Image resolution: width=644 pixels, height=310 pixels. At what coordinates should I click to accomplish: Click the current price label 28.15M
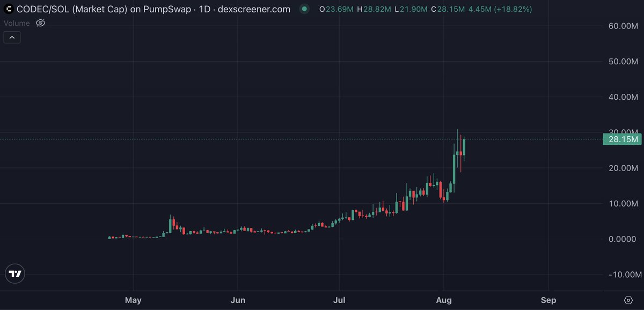623,139
